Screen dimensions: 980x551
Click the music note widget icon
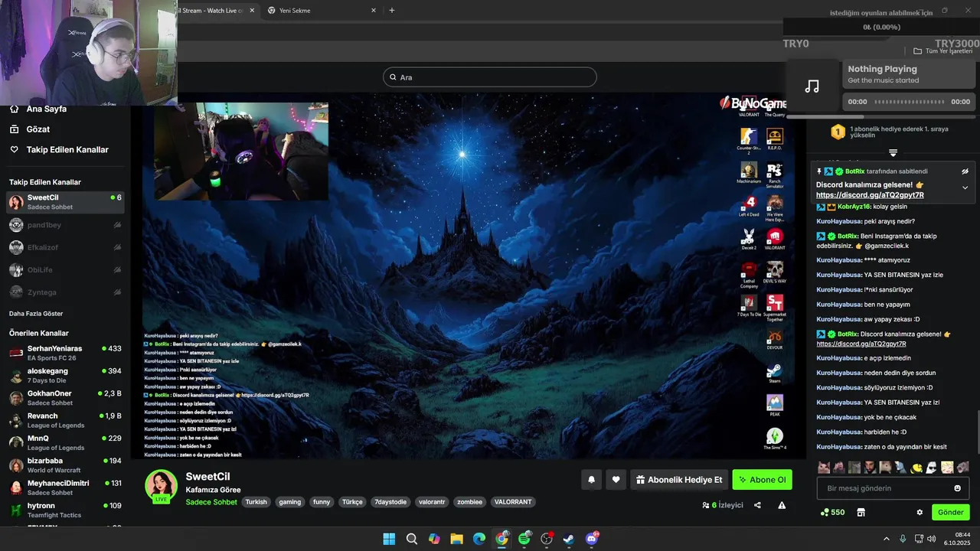pos(812,86)
